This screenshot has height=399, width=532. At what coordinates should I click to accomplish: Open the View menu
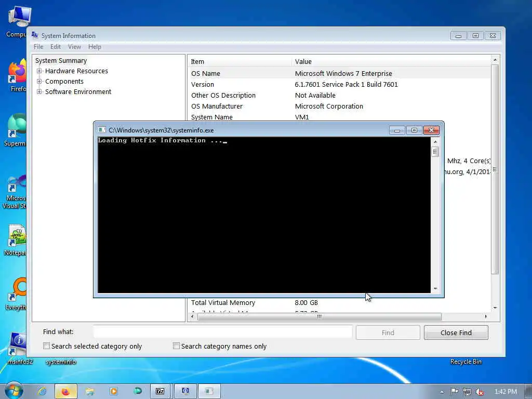pos(74,47)
